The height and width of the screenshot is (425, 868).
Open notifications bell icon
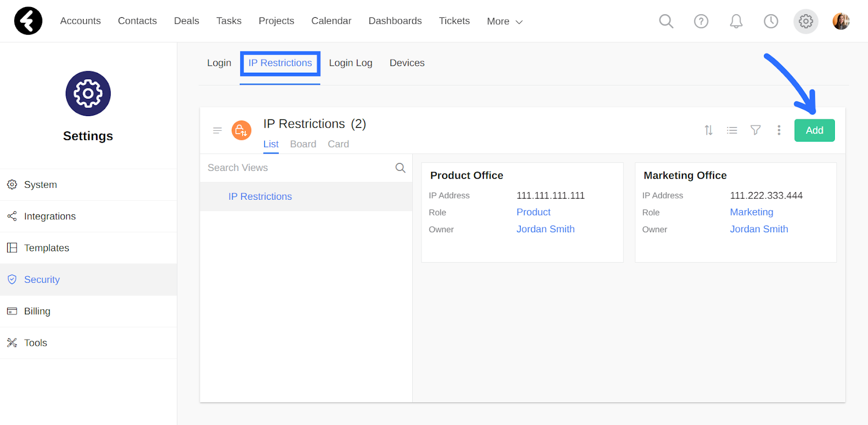point(736,21)
